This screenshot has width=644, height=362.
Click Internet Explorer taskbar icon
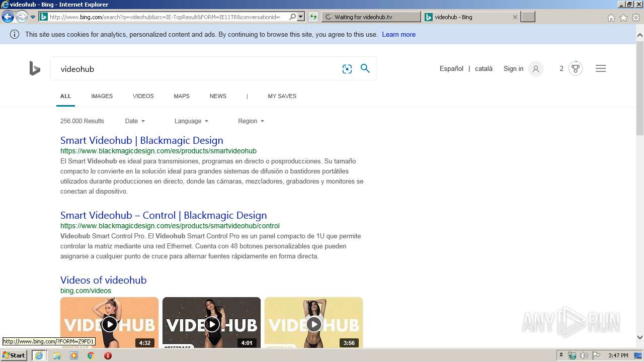click(39, 355)
